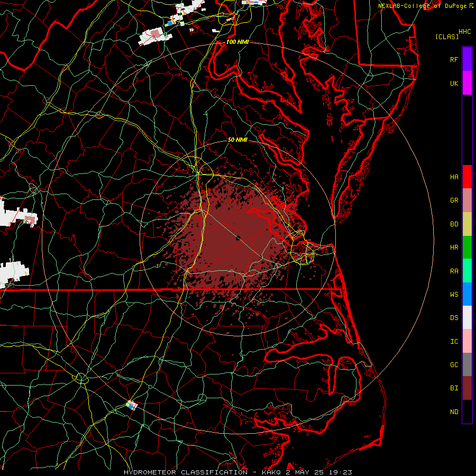Click the HA red legend swatch
Image resolution: width=476 pixels, height=476 pixels.
coord(467,177)
